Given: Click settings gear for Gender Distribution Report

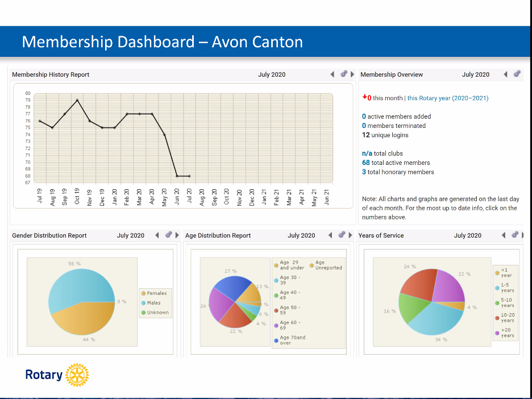Looking at the screenshot, I should 168,235.
